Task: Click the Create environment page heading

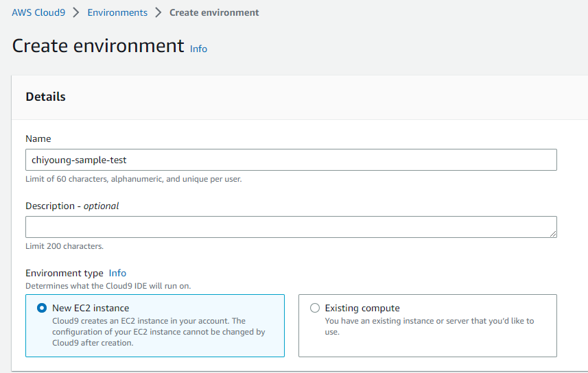Action: click(x=98, y=46)
